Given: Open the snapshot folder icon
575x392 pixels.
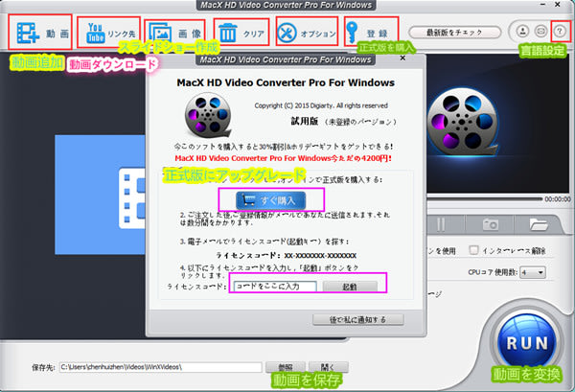Looking at the screenshot, I should click(x=538, y=224).
